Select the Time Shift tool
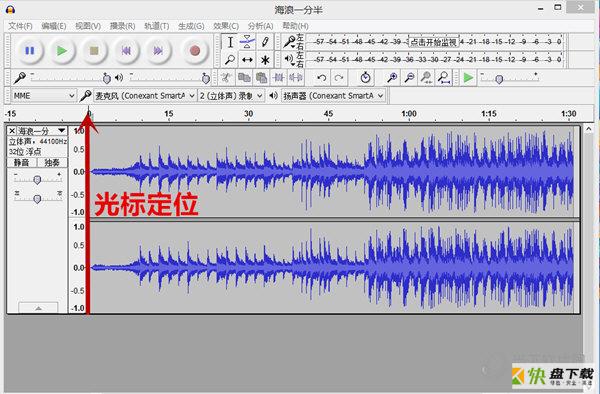Viewport: 600px width, 394px height. [x=247, y=60]
